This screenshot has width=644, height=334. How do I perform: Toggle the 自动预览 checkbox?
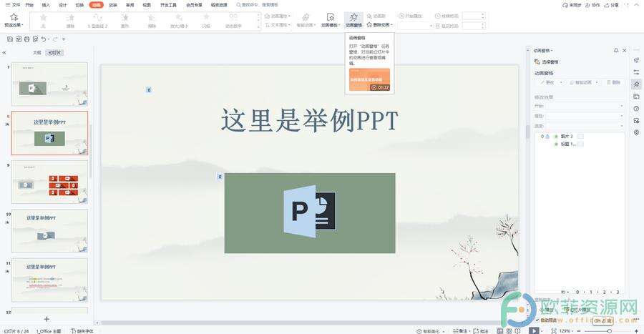[x=537, y=320]
